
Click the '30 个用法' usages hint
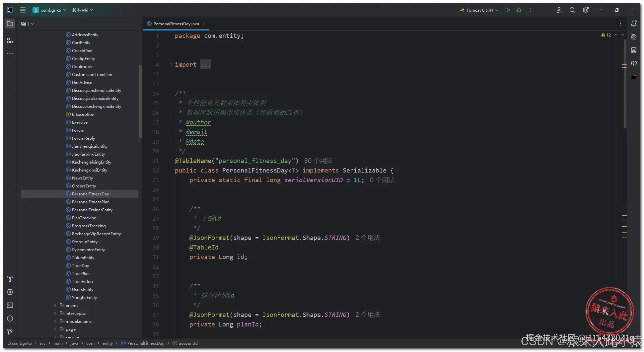coord(318,161)
